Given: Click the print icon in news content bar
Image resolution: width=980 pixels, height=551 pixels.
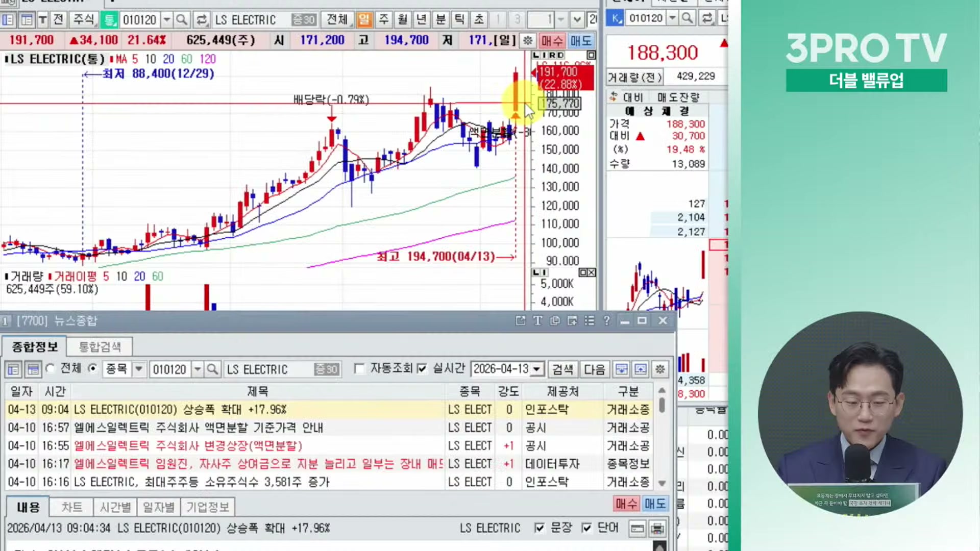Looking at the screenshot, I should (x=657, y=528).
